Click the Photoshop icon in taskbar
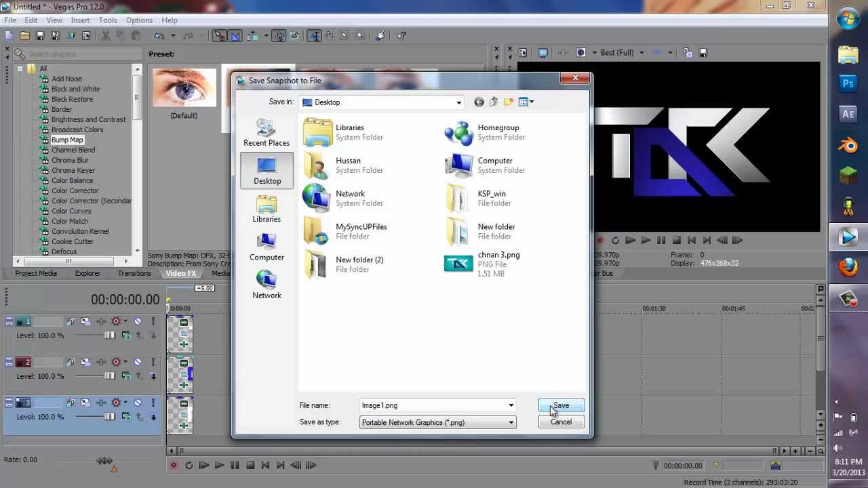The height and width of the screenshot is (488, 868). coord(848,83)
